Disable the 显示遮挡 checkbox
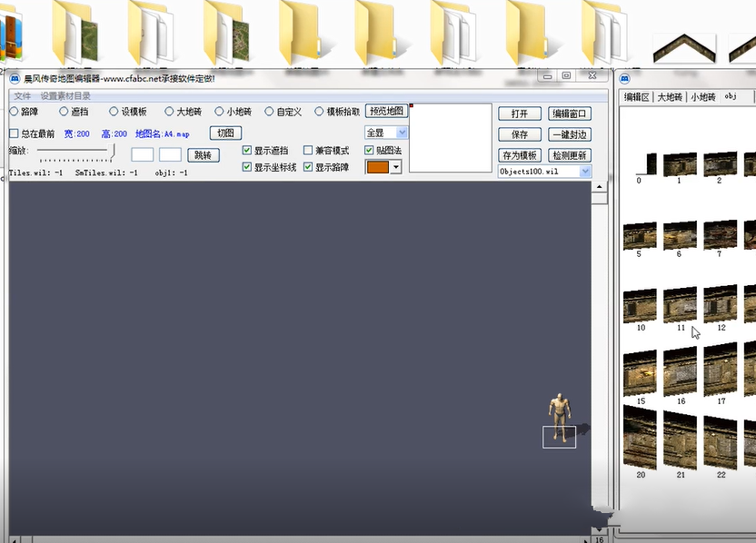The height and width of the screenshot is (543, 756). click(247, 151)
